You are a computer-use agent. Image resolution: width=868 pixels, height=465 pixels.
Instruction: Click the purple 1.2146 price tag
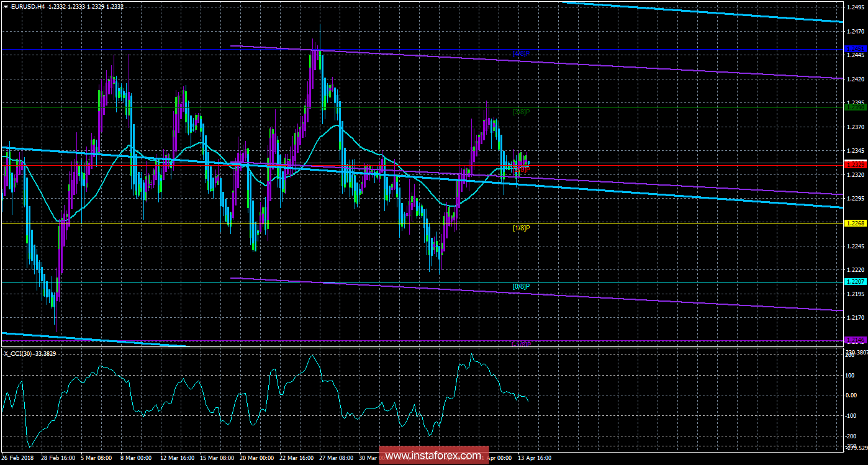pos(855,340)
